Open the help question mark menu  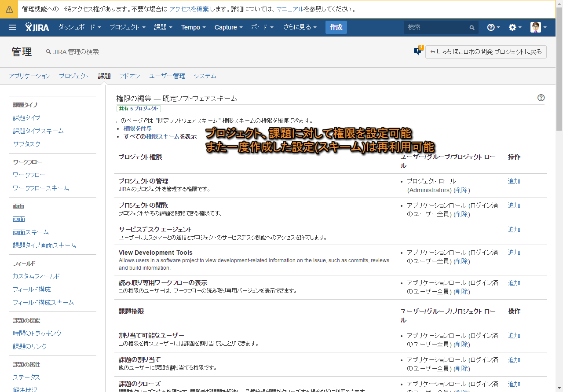coord(494,27)
